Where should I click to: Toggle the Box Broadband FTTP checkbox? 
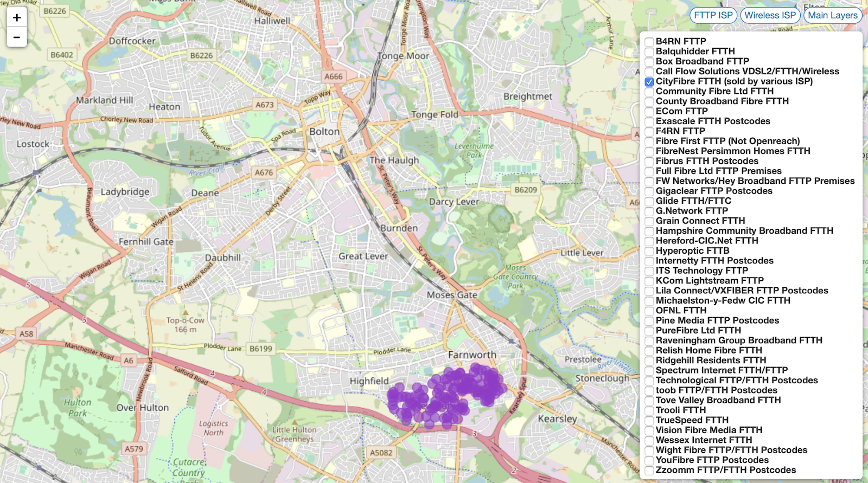pos(649,62)
